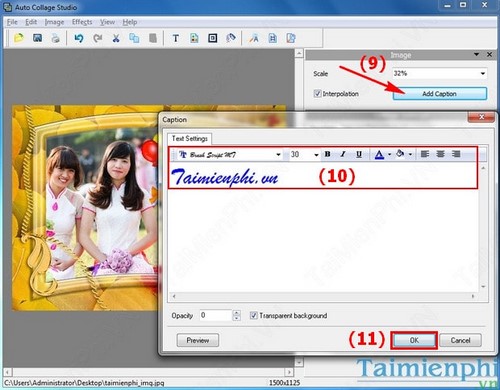This screenshot has height=390, width=500.
Task: Open the Edit menu
Action: 31,22
